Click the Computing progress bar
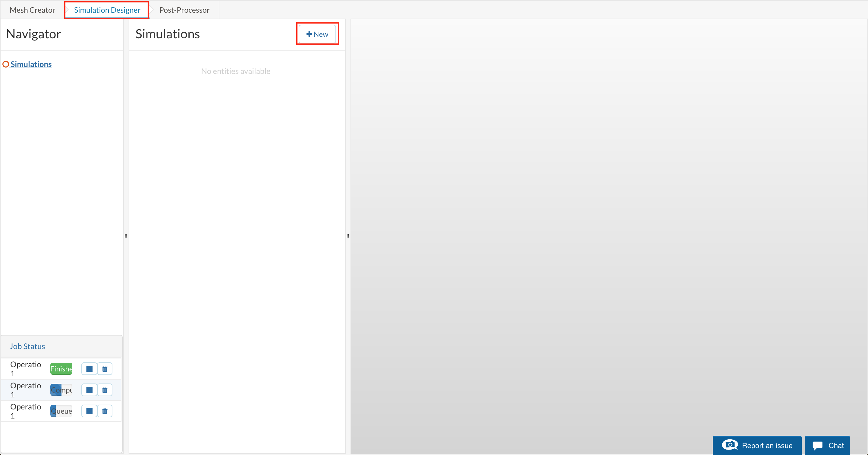868x455 pixels. (61, 390)
